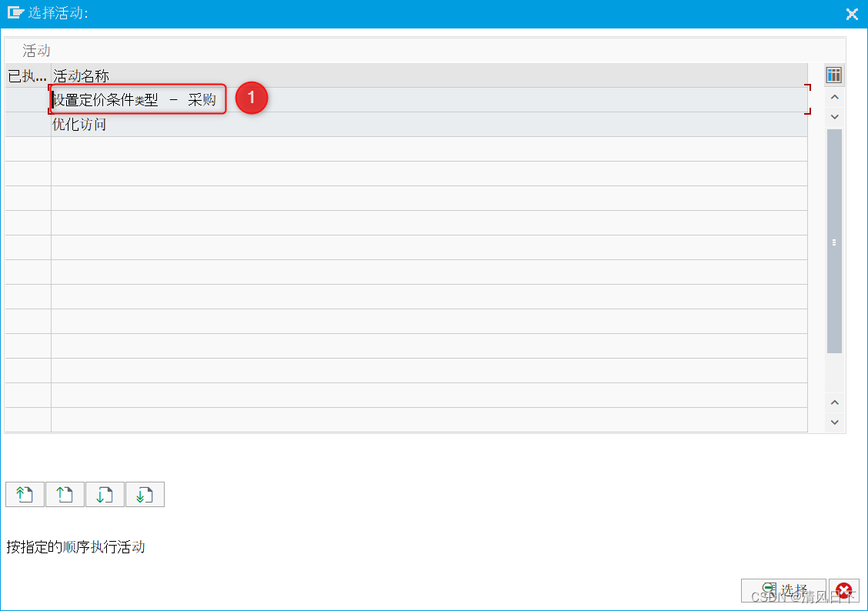Click the upper scroll-up chevron
The image size is (868, 611).
point(835,98)
